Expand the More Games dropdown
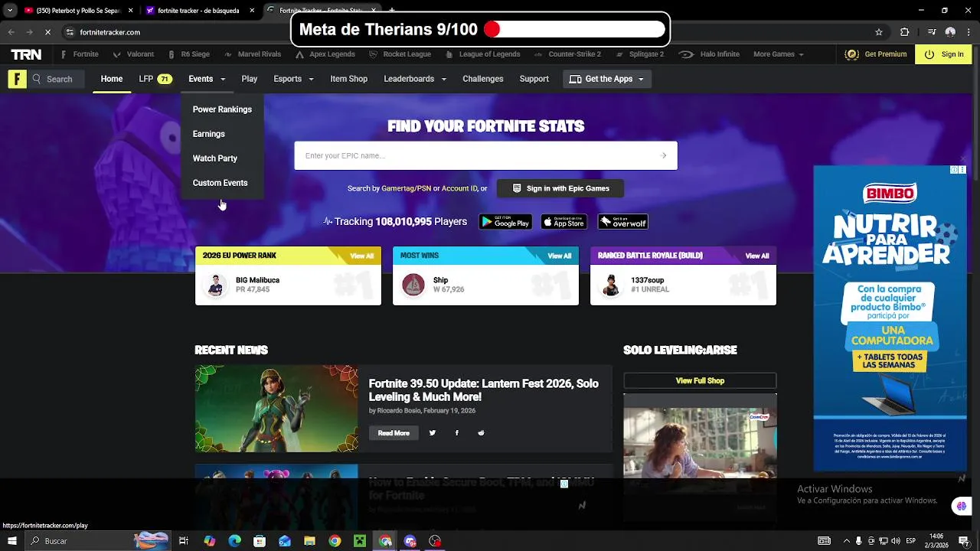The image size is (980, 551). (779, 54)
